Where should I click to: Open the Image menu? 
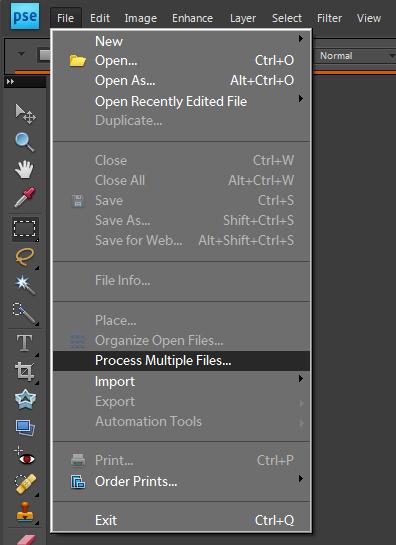pos(140,18)
